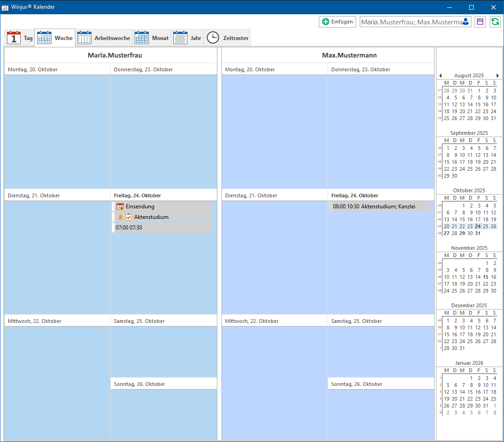Click Max's Mittwoch, 22. Oktober header
The width and height of the screenshot is (504, 442).
[x=274, y=321]
